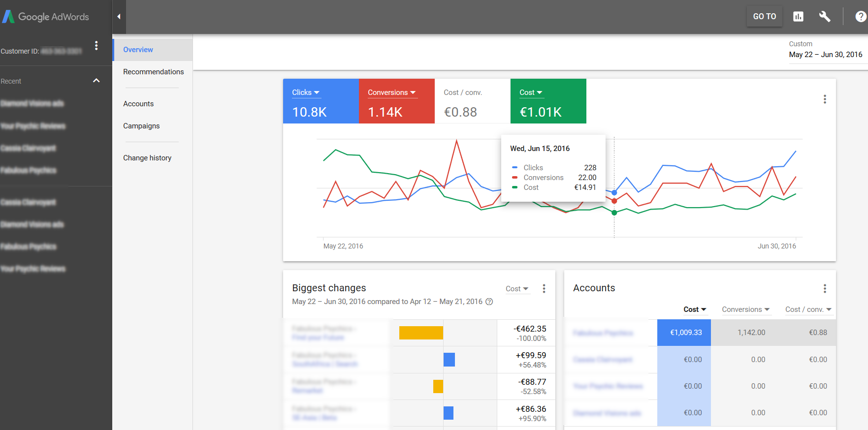Open Biggest changes Cost dropdown
Image resolution: width=868 pixels, height=430 pixels.
click(x=517, y=289)
